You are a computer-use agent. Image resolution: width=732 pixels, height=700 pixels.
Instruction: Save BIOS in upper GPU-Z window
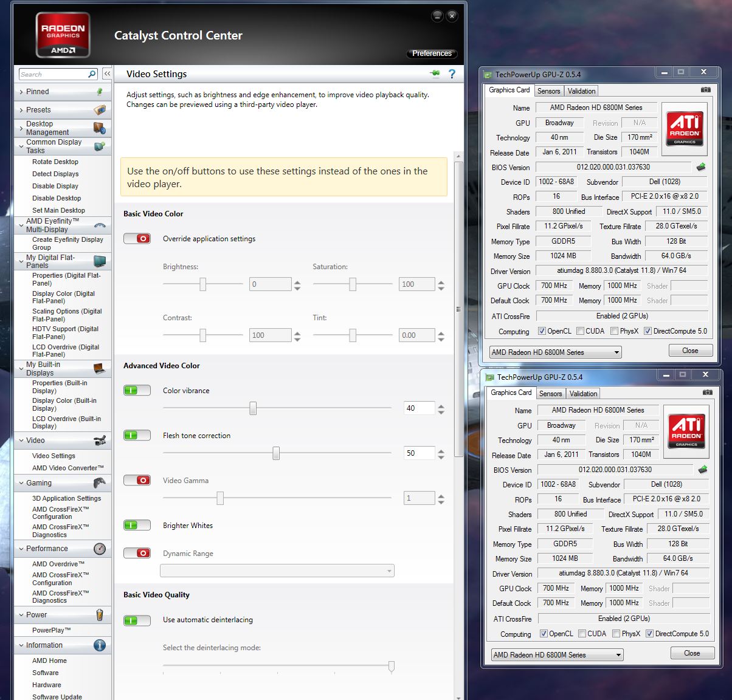pos(701,167)
